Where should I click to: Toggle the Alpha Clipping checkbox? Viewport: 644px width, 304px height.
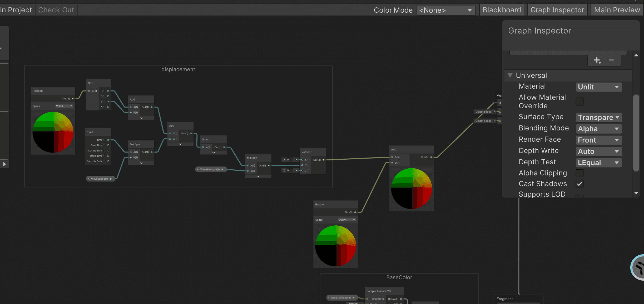(x=579, y=173)
